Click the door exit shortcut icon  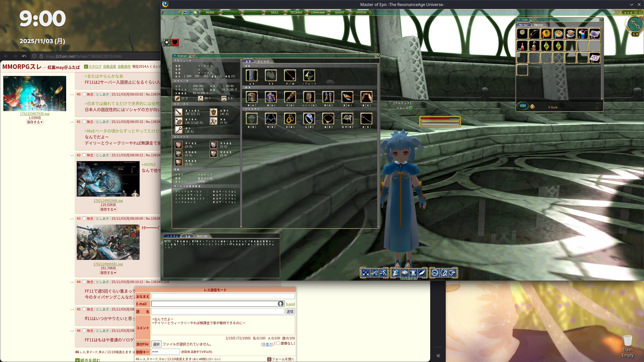(452, 273)
